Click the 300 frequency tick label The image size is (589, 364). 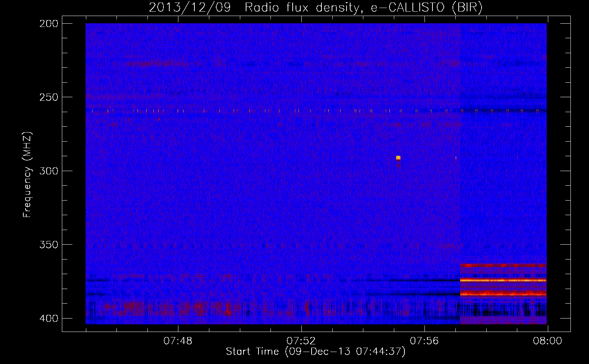tap(48, 171)
